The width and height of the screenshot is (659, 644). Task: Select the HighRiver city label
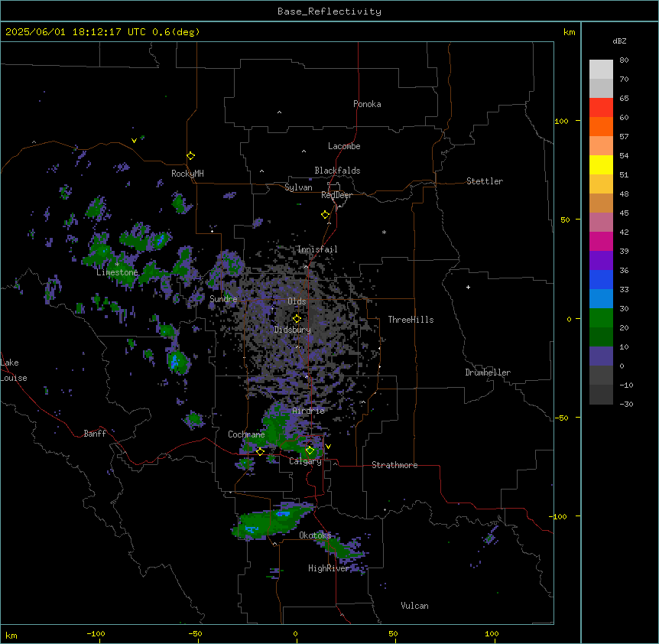coord(329,568)
